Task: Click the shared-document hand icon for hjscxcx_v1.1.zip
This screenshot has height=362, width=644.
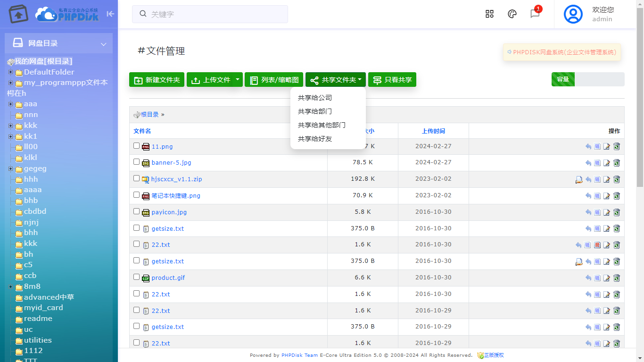Action: click(579, 179)
